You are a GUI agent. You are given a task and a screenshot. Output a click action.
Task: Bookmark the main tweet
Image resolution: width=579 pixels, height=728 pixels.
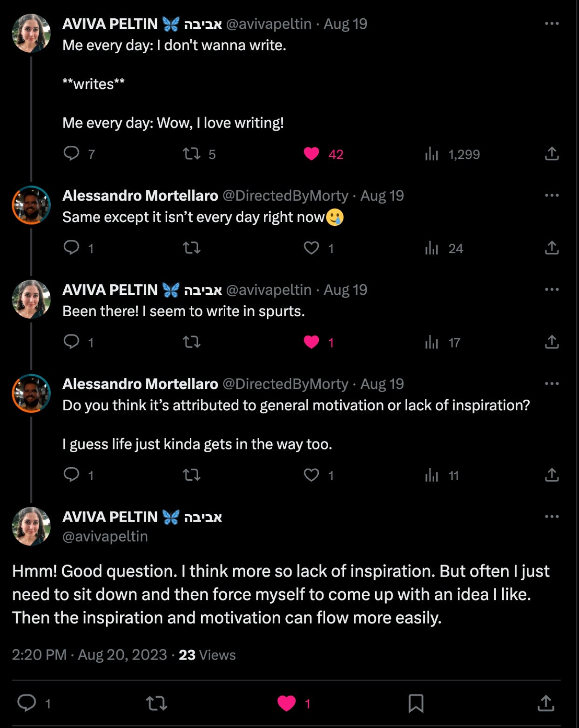click(x=416, y=703)
